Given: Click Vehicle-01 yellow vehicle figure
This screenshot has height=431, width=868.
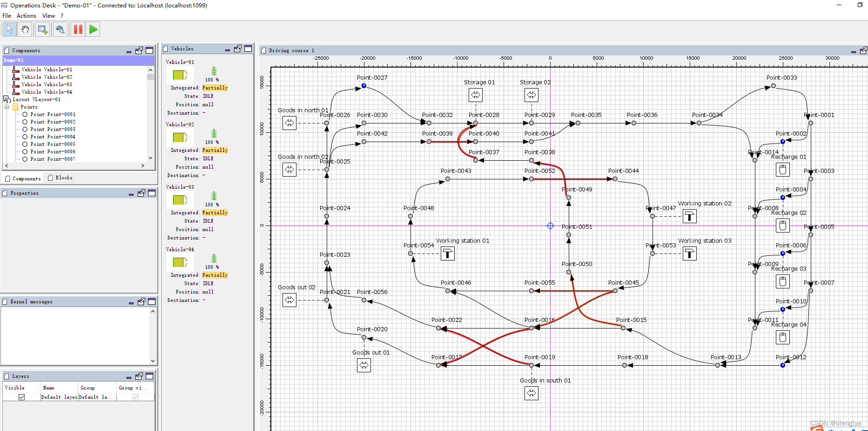Looking at the screenshot, I should (180, 75).
